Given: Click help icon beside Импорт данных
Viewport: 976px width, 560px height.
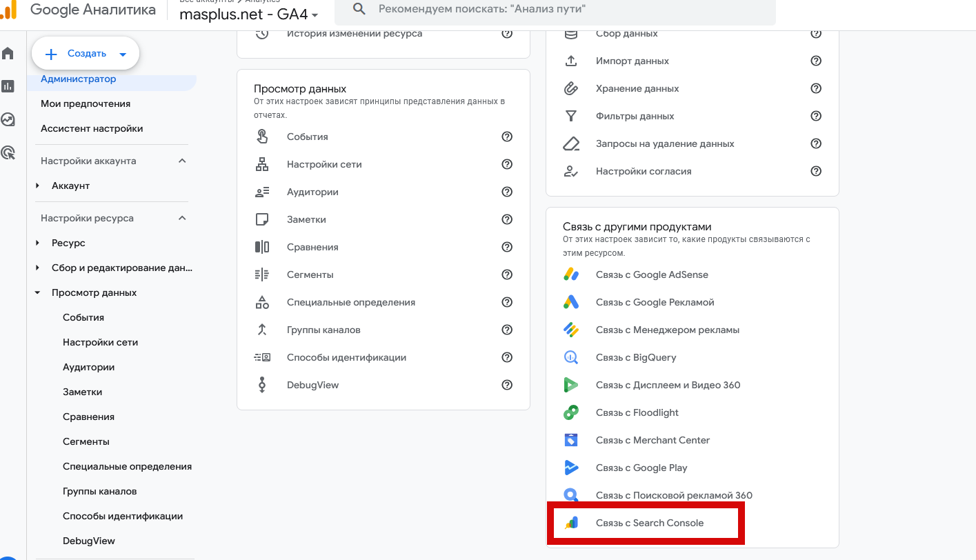Looking at the screenshot, I should (816, 61).
